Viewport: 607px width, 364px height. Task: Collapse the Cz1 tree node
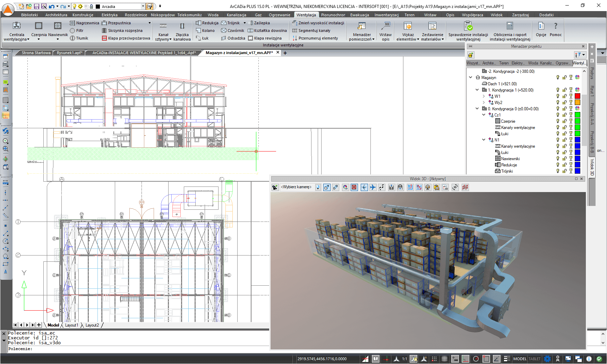[484, 115]
